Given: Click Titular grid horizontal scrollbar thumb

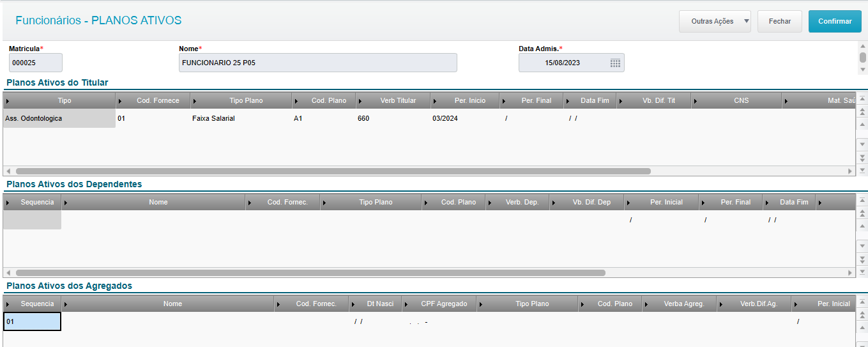Looking at the screenshot, I should coord(333,171).
